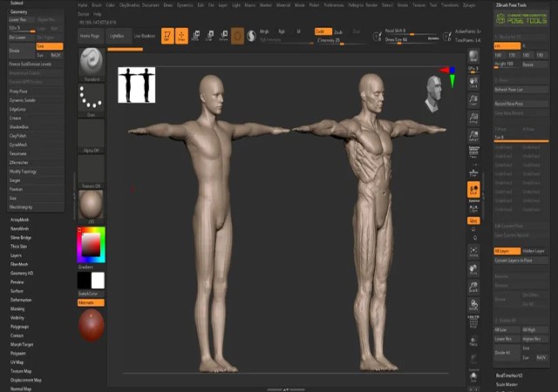Click the T-pose silhouette reference thumbnail

136,84
